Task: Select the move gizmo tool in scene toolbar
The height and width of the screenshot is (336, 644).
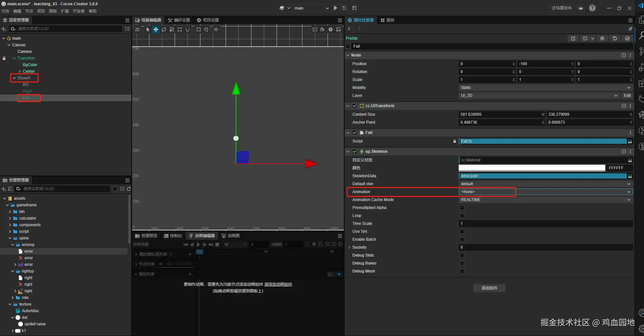Action: (156, 29)
